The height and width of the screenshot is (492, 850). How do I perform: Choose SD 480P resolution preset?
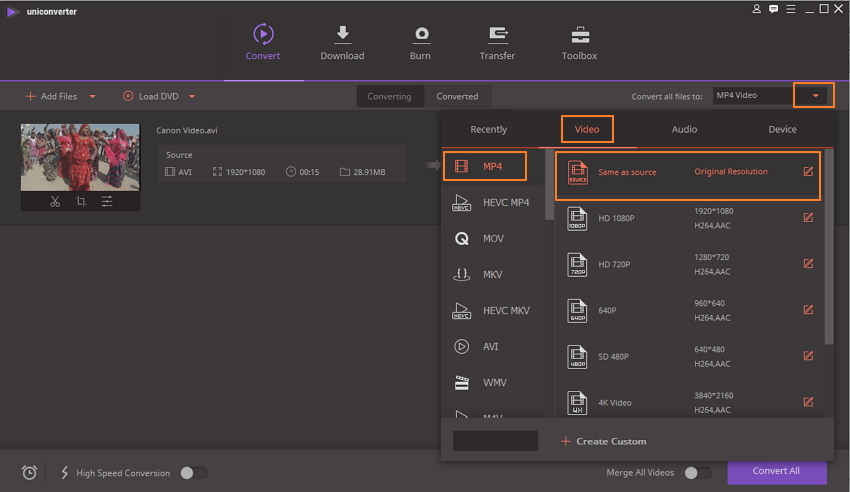coord(688,356)
